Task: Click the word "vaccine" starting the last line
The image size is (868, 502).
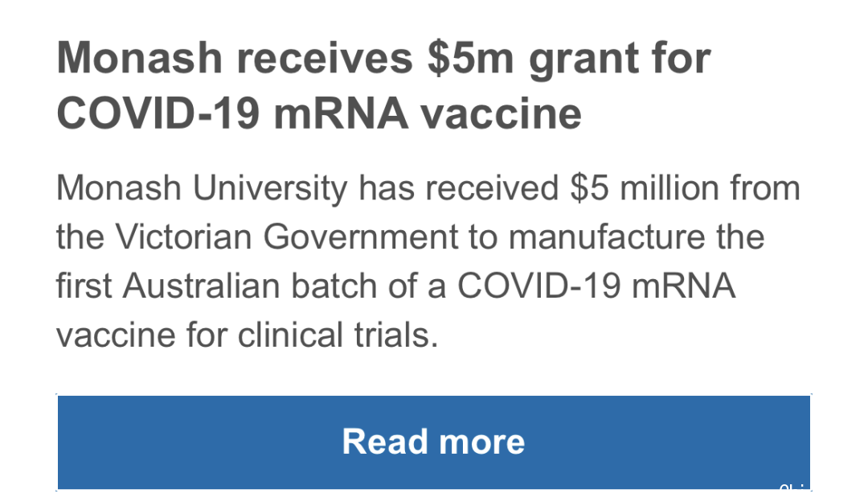Action: (116, 335)
